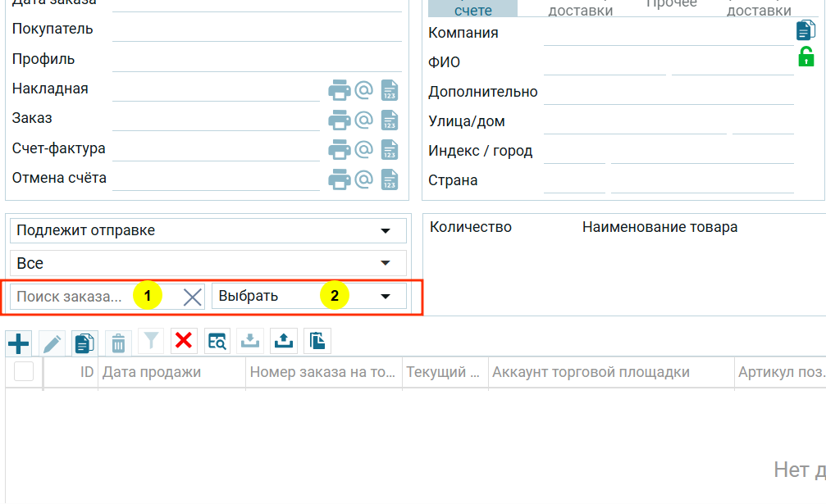Screen dimensions: 826x504
Task: Email the Счет-фактура via the @ icon
Action: pos(363,149)
